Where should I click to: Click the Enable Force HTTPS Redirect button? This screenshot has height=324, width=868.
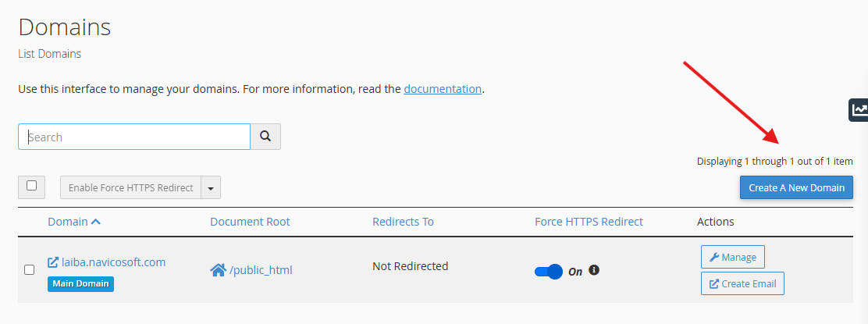pos(130,187)
